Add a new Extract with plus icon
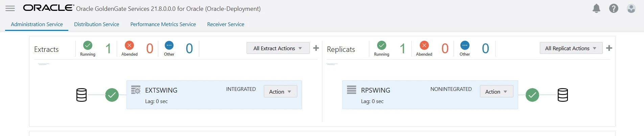The height and width of the screenshot is (136, 644). tap(316, 48)
